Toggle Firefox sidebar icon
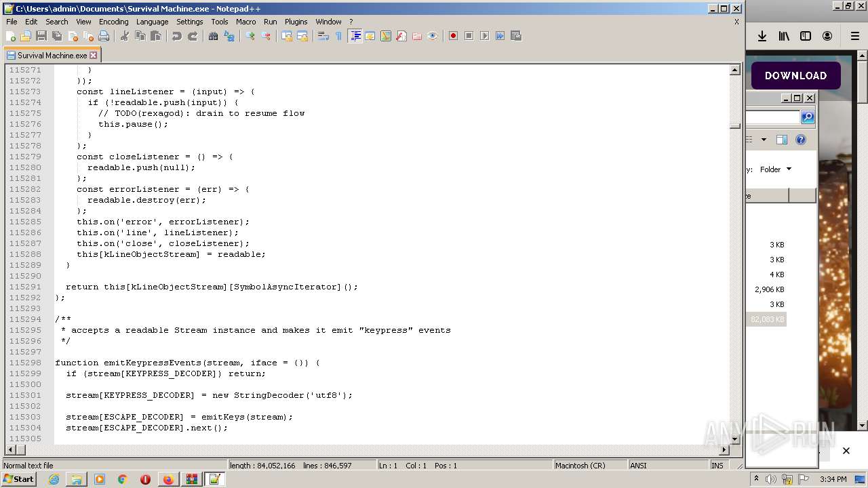868x488 pixels. click(806, 36)
